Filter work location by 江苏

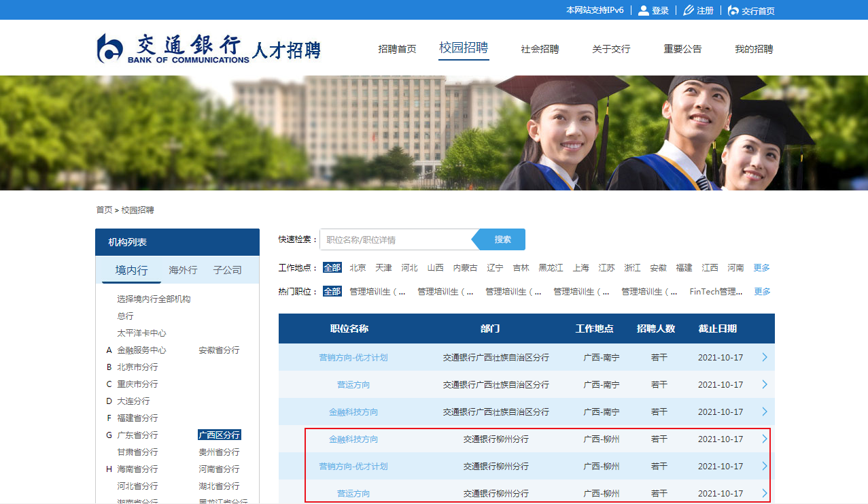[607, 268]
